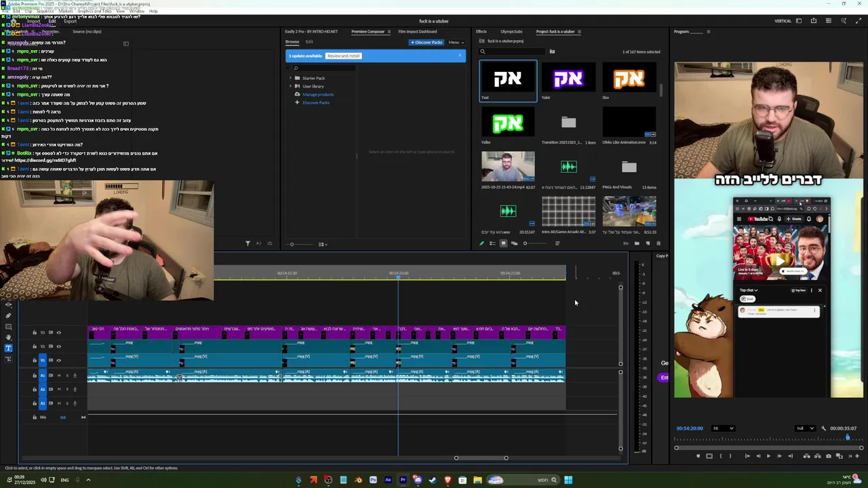Open the Manage products link

318,94
